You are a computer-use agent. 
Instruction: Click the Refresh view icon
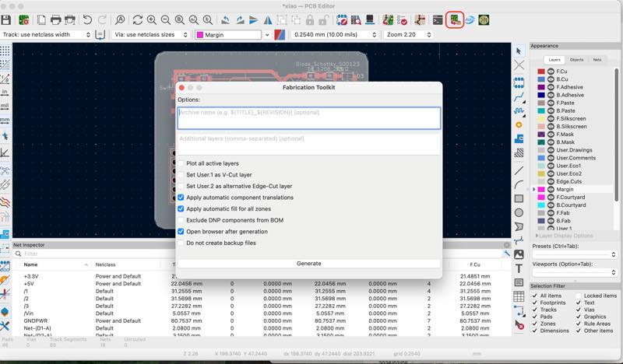pyautogui.click(x=138, y=20)
